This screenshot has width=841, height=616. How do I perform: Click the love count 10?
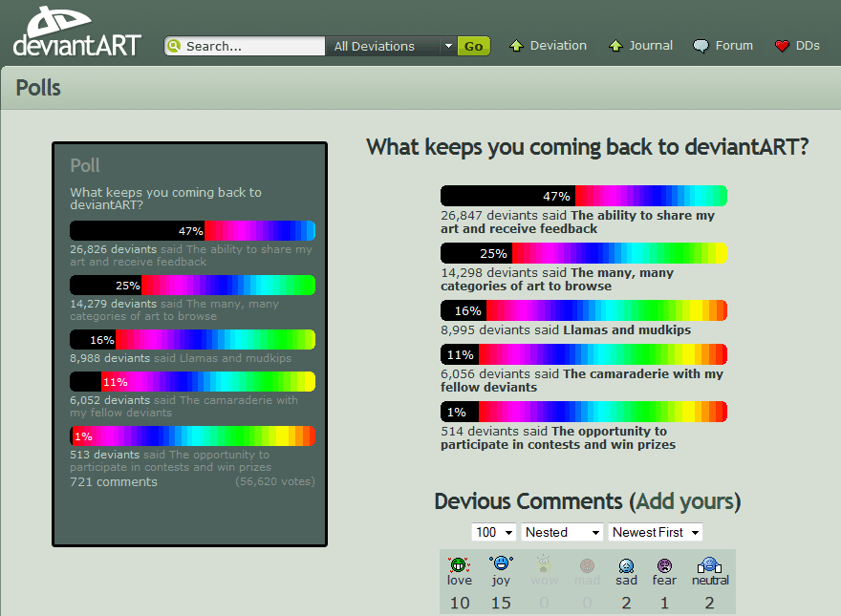pyautogui.click(x=460, y=604)
